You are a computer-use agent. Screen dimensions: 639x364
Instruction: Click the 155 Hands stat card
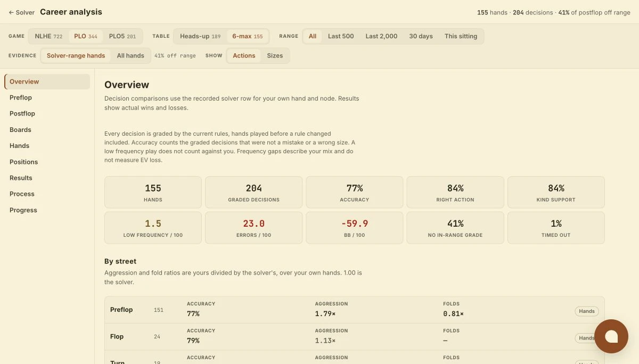[x=153, y=192]
